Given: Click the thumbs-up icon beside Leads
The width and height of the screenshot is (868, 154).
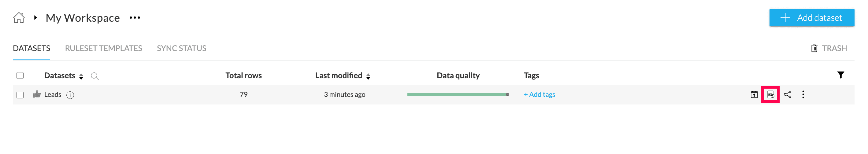Looking at the screenshot, I should pos(37,94).
